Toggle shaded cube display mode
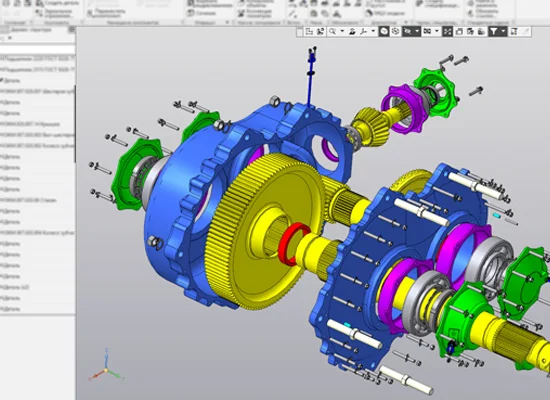This screenshot has height=400, width=550. (384, 32)
